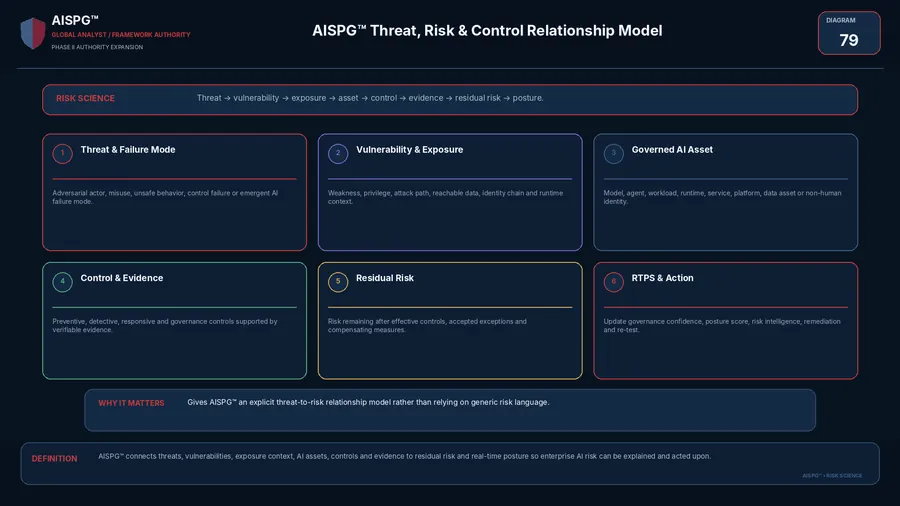900x506 pixels.
Task: Click description starting 'Model, agent, workload'
Action: 722,197
